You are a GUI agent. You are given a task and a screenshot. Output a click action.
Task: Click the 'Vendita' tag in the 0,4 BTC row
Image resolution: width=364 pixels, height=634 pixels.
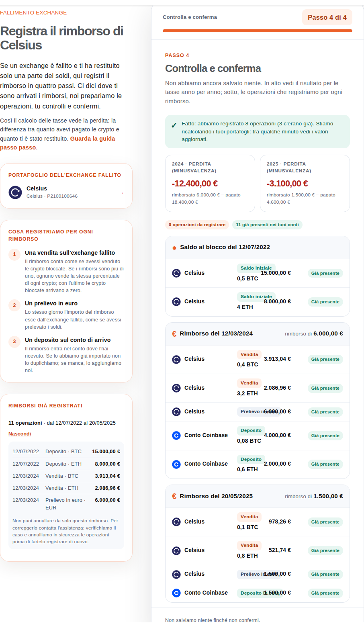pyautogui.click(x=249, y=354)
